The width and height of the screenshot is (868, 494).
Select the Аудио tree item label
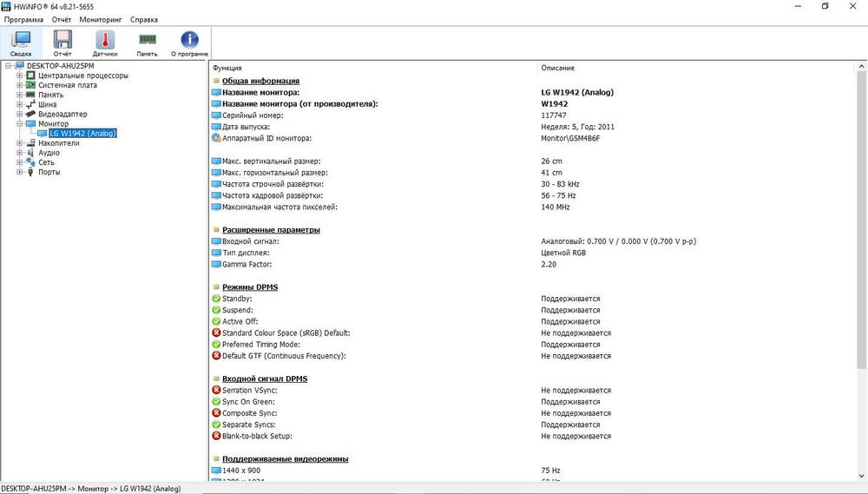point(49,153)
